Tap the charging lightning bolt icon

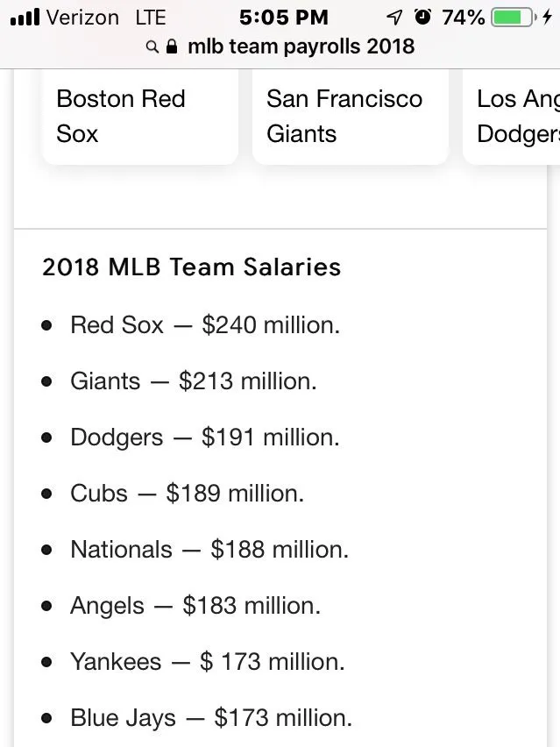(548, 17)
